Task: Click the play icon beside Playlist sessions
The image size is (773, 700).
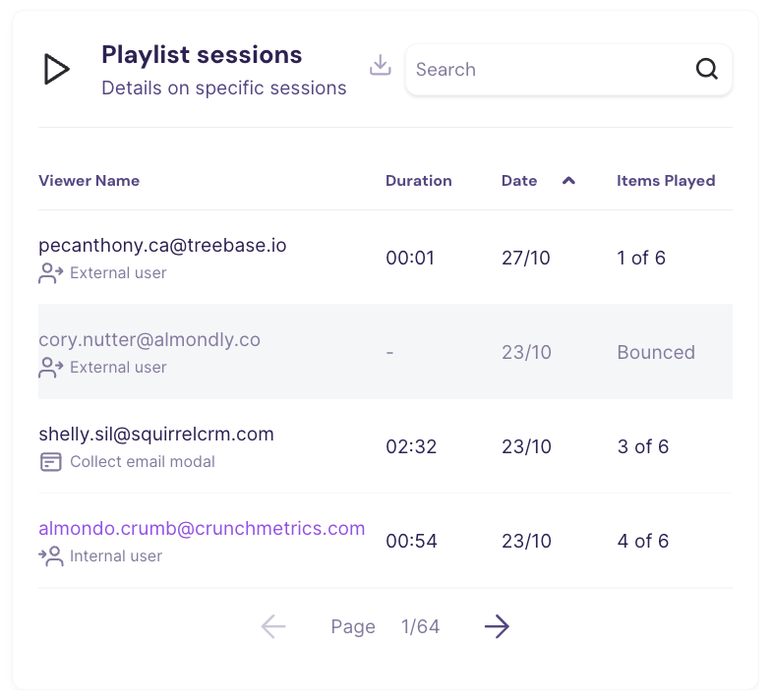Action: (57, 69)
